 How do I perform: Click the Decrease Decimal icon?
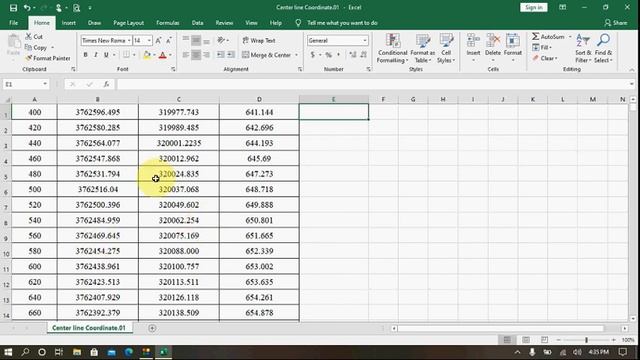363,55
